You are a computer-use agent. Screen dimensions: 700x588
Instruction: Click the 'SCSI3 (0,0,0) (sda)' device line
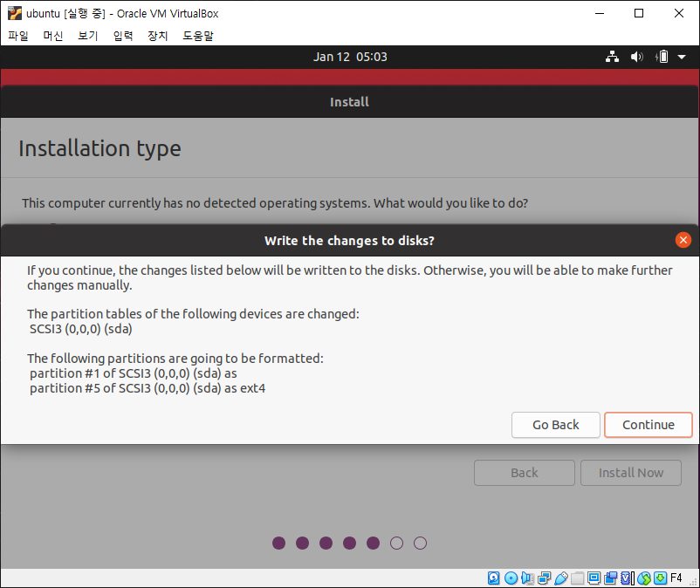click(81, 329)
